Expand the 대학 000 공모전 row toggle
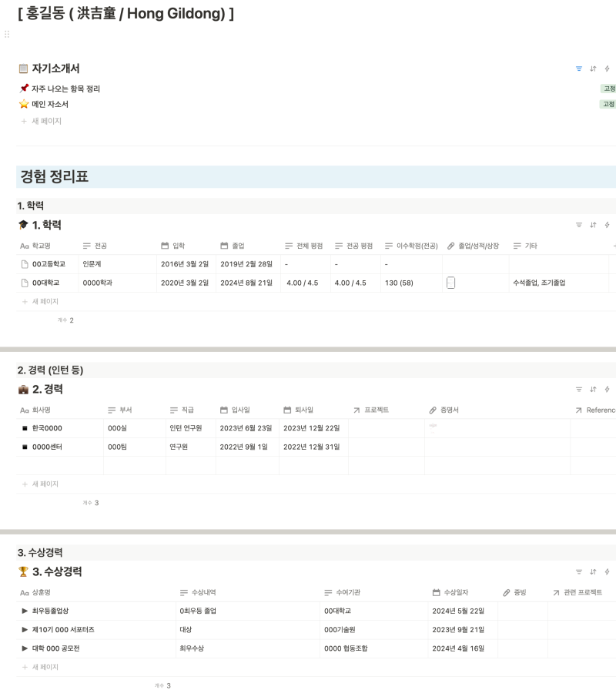 (x=25, y=648)
